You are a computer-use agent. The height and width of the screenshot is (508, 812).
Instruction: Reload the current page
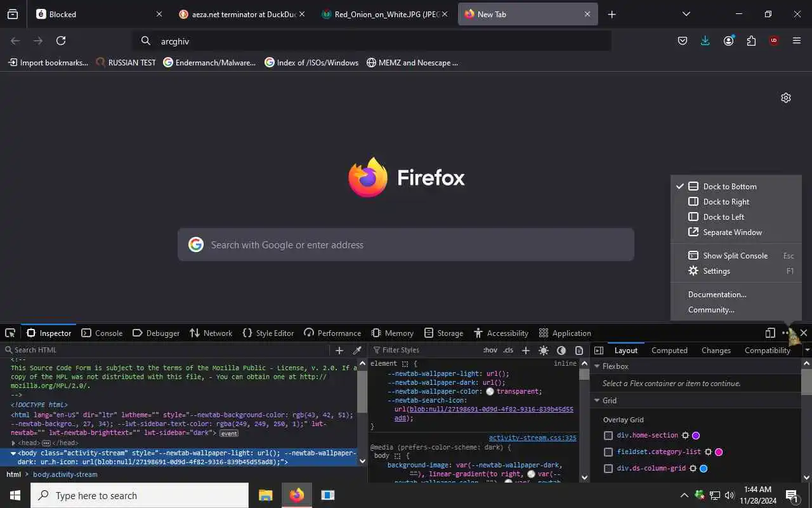61,41
